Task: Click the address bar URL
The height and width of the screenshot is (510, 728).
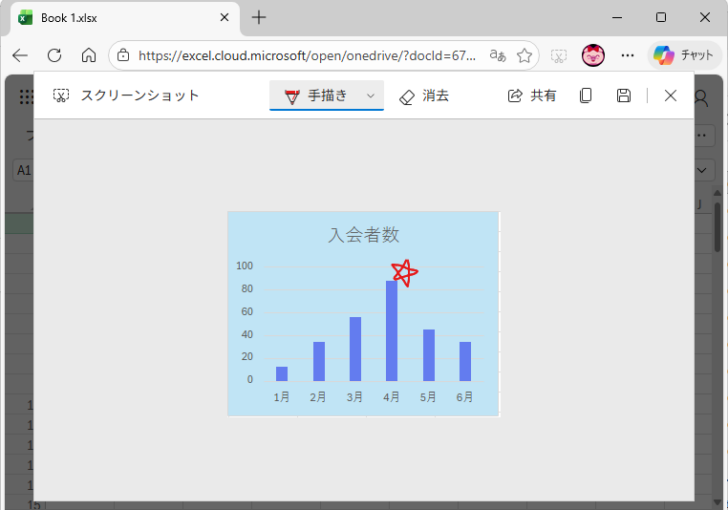Action: [307, 56]
